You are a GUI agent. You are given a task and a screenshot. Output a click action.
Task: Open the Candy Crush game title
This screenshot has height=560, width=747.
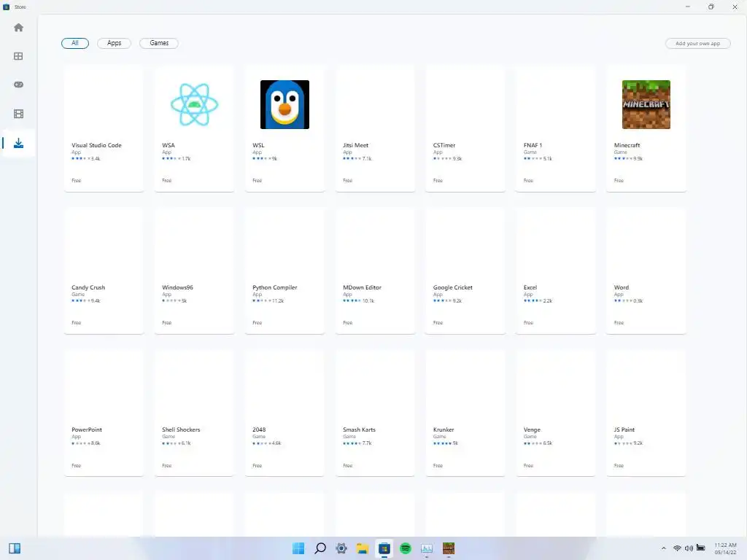pyautogui.click(x=88, y=287)
